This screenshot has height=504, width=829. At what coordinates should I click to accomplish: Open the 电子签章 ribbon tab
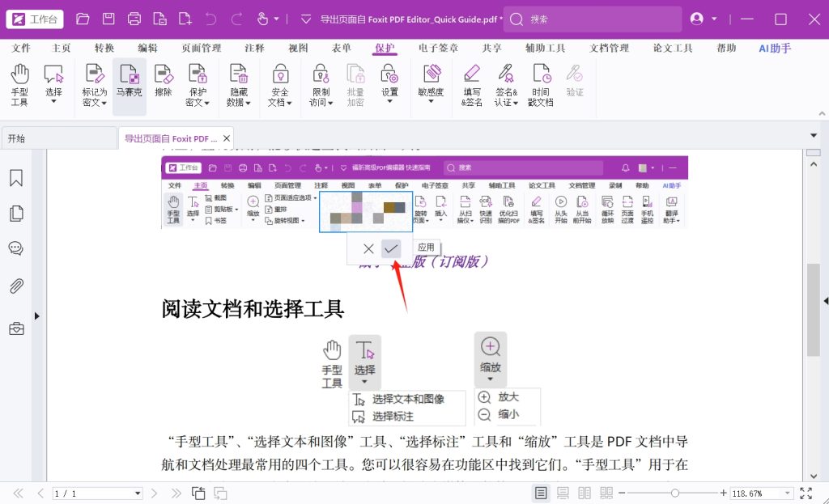[x=439, y=49]
